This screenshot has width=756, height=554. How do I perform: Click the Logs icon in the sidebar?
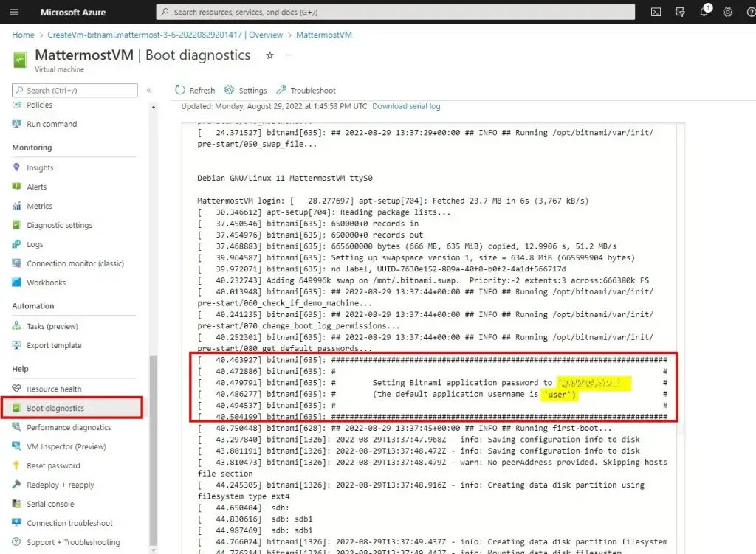coord(16,244)
